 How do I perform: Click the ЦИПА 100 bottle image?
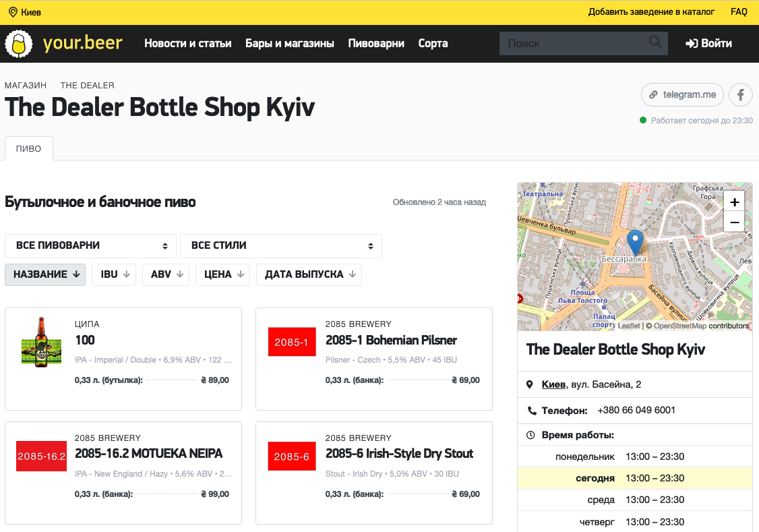41,342
